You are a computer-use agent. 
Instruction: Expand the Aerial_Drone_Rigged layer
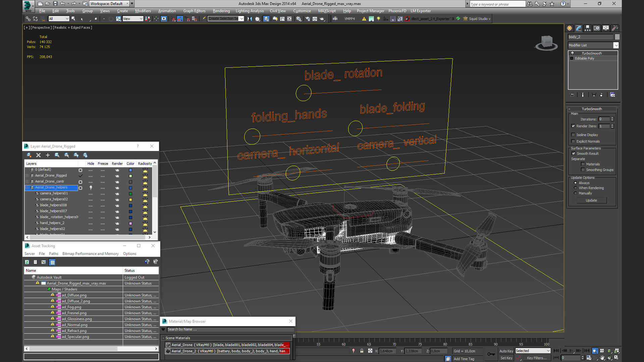(27, 176)
